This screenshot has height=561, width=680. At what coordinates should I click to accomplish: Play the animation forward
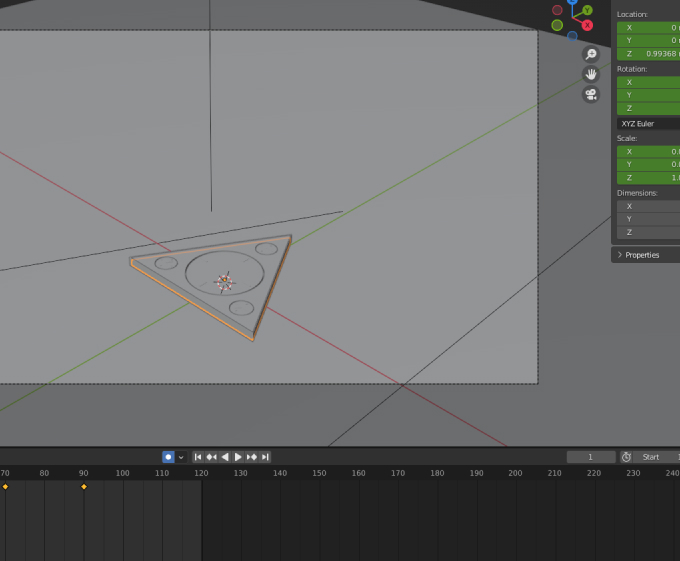click(238, 457)
